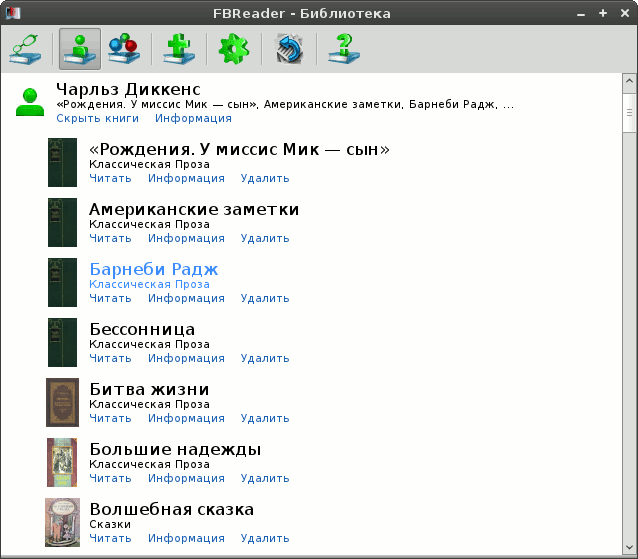
Task: Select cover thumbnail of «Рождения. У миссис Мик — сын»
Action: (62, 162)
